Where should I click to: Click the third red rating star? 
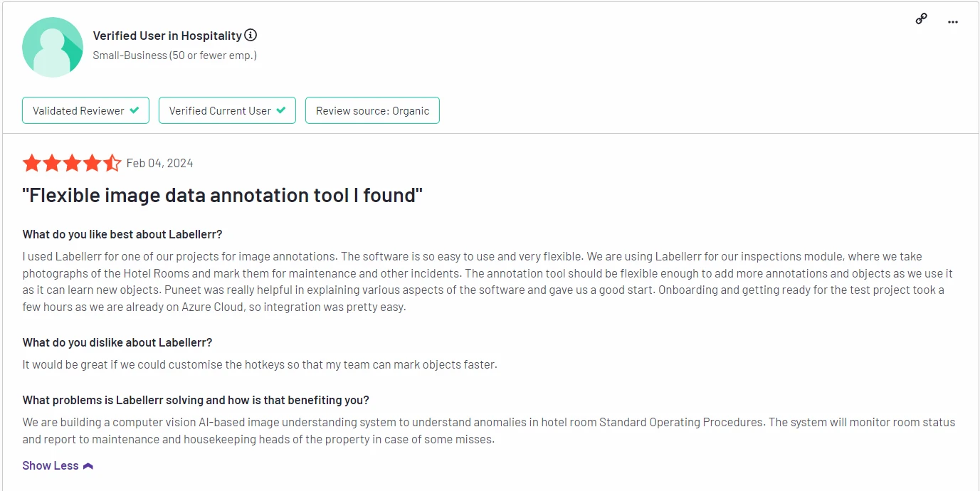click(72, 164)
